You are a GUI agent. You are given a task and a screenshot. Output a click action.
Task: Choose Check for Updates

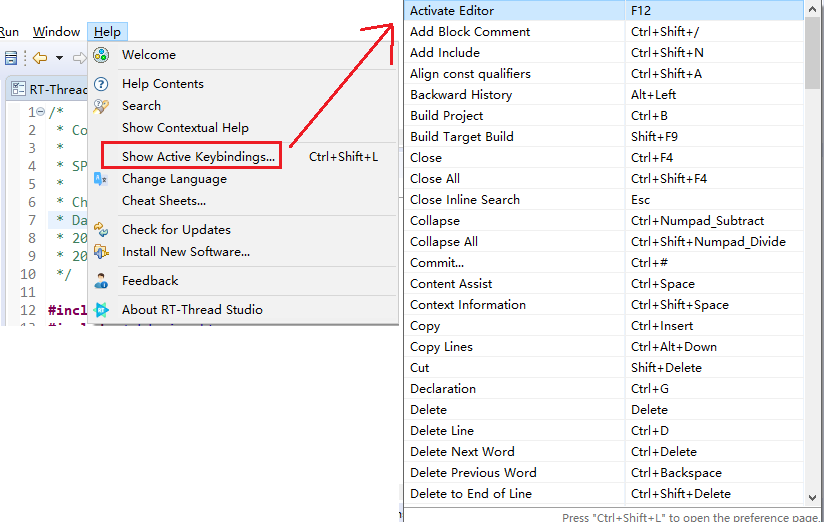click(243, 230)
